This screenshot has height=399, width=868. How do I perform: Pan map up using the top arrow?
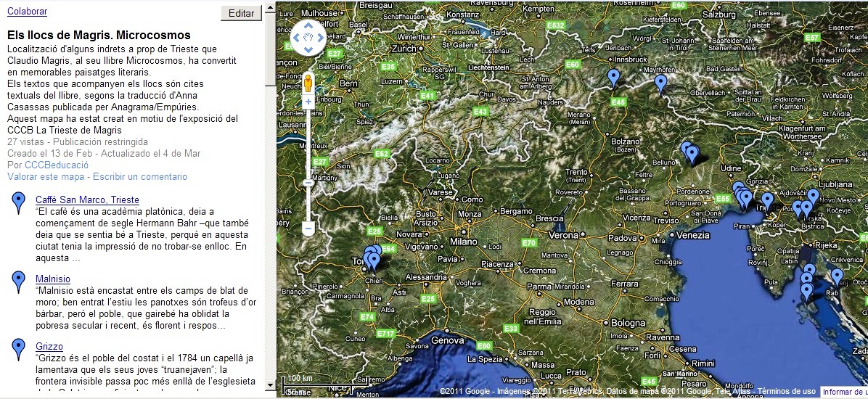pos(308,26)
